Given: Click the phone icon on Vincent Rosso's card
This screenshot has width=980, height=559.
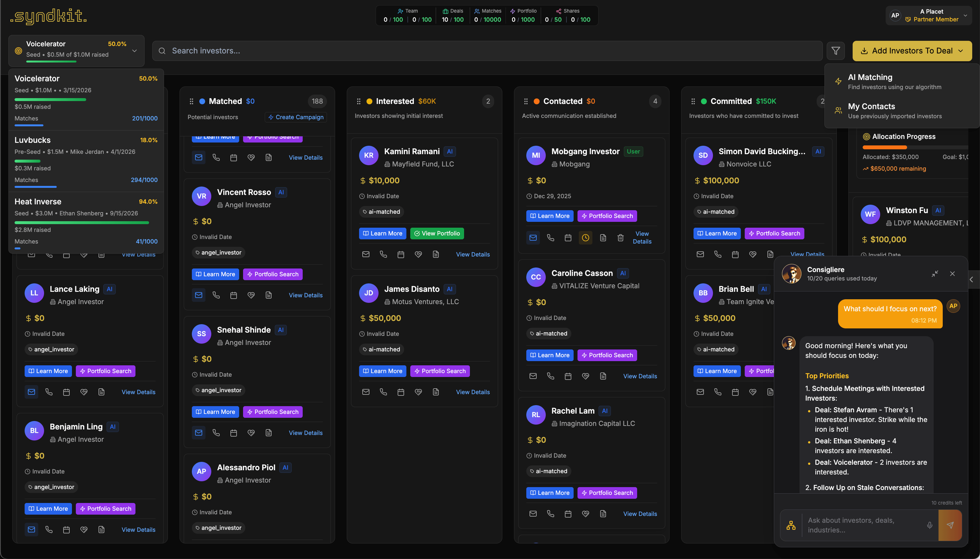Looking at the screenshot, I should point(216,295).
